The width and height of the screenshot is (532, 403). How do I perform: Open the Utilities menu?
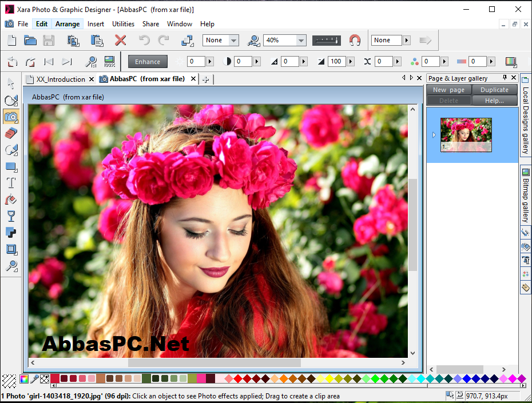123,24
